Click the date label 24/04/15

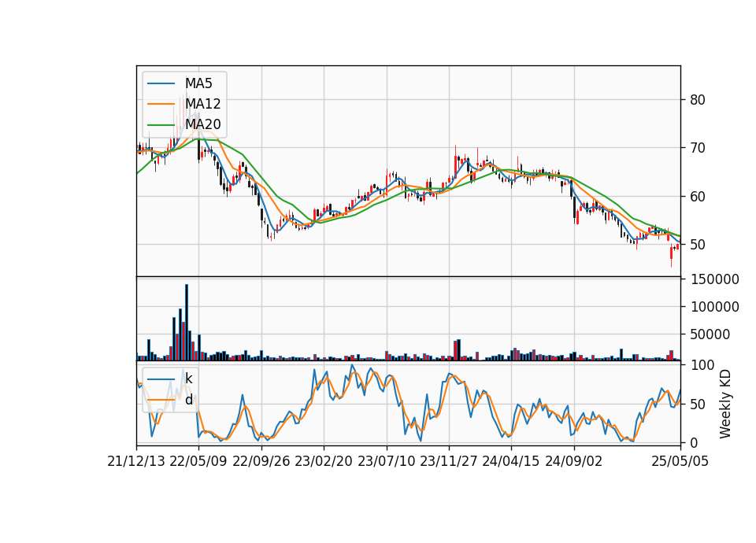(x=511, y=461)
